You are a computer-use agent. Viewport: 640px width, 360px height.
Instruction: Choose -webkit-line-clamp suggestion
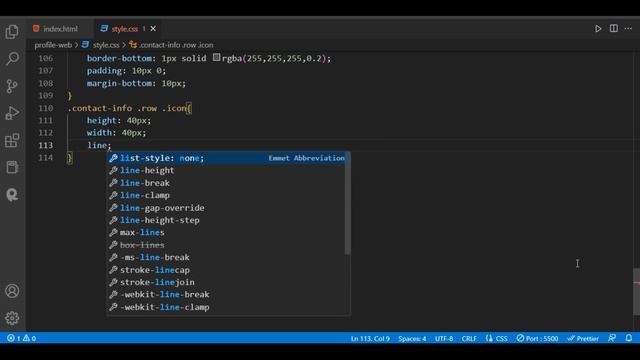(x=226, y=307)
